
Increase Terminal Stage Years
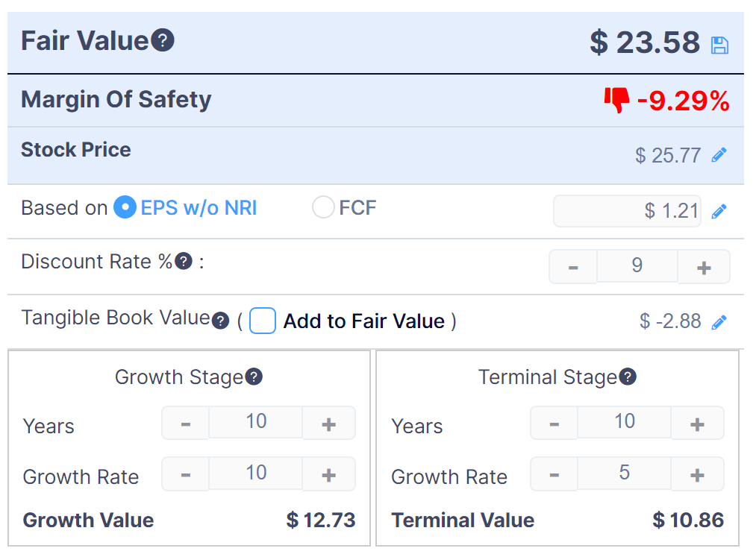[697, 423]
